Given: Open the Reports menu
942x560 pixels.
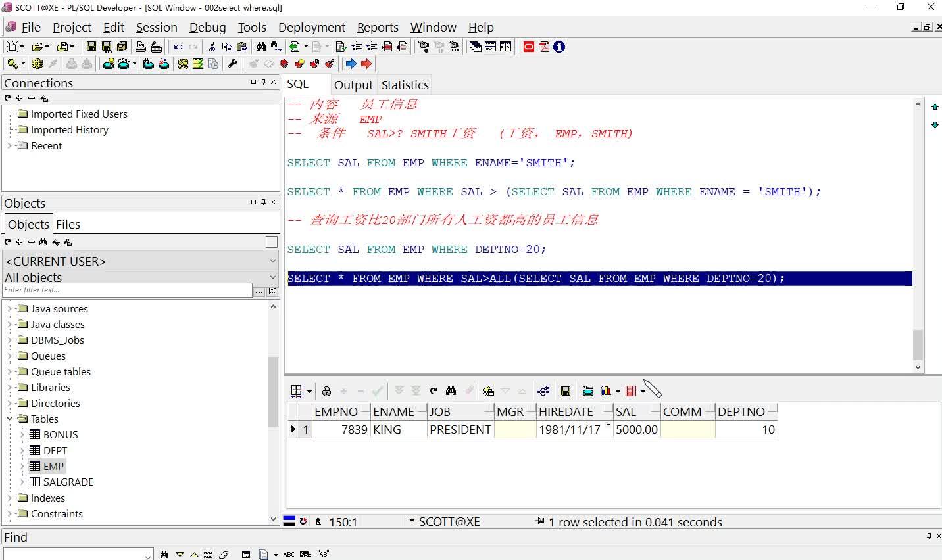Looking at the screenshot, I should pos(378,27).
